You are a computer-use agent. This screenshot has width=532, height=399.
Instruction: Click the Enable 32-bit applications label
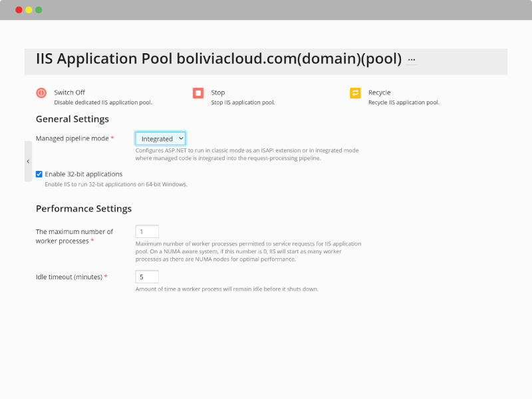coord(84,174)
